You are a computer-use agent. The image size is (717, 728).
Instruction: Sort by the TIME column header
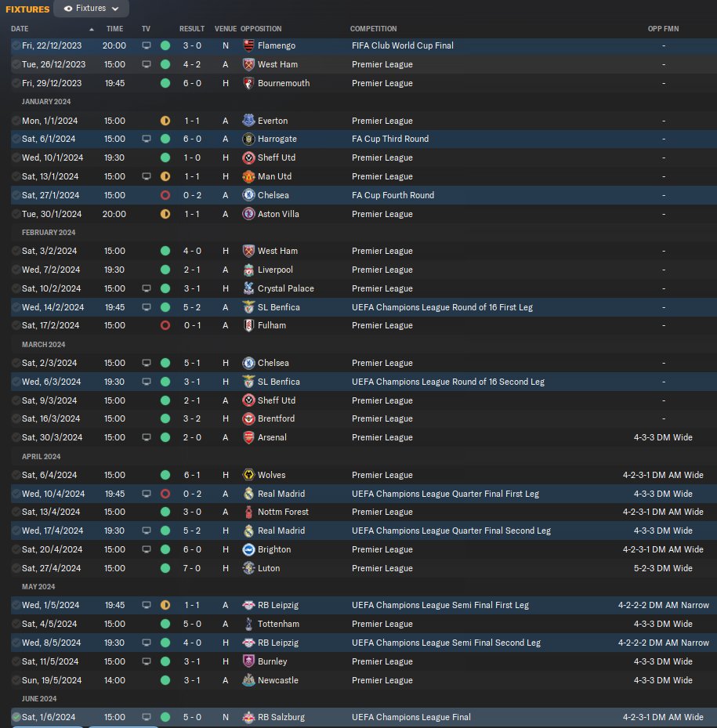point(114,29)
